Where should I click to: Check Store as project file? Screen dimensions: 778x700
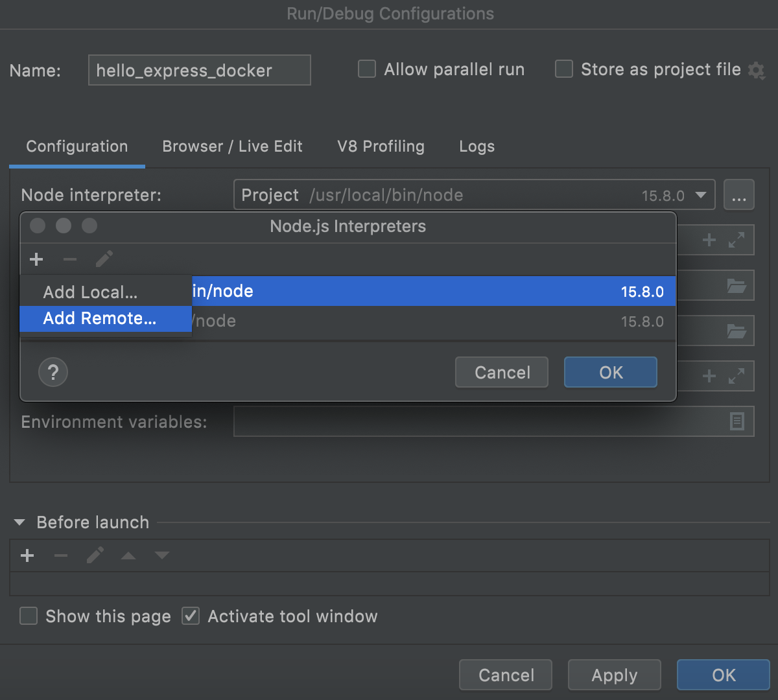pyautogui.click(x=563, y=69)
